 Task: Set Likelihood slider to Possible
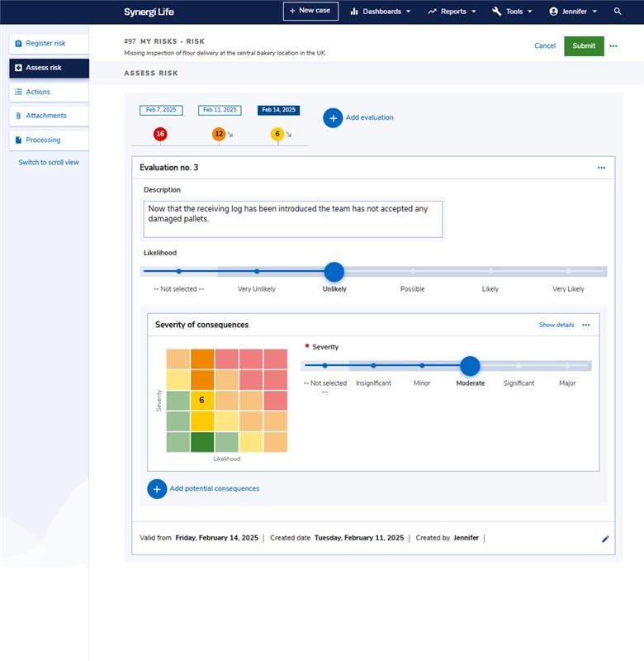coord(412,272)
